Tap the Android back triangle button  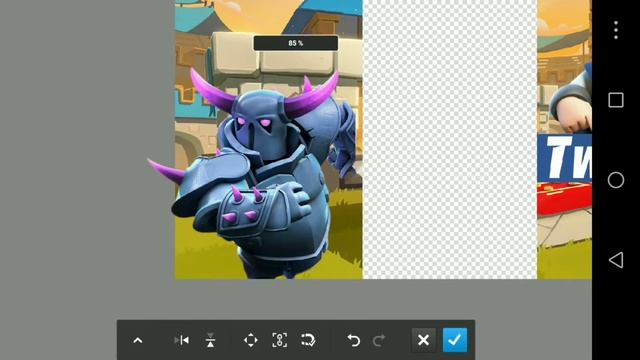pos(616,260)
